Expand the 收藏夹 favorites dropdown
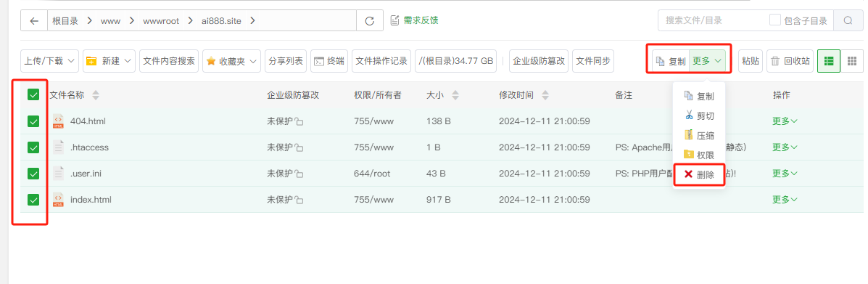 [x=231, y=61]
